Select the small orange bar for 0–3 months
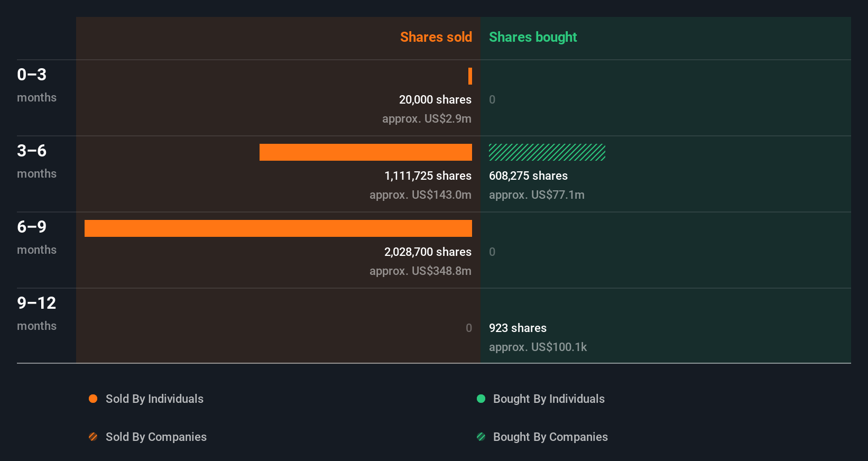Viewport: 868px width, 461px height. point(470,76)
